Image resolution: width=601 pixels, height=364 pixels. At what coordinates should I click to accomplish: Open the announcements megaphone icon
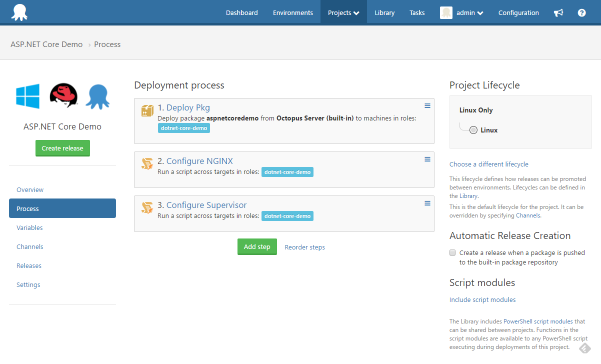click(x=558, y=12)
